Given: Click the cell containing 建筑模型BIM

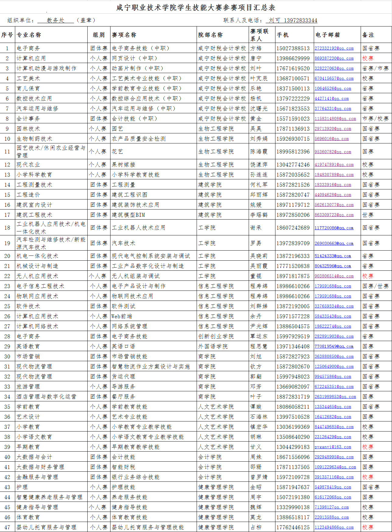Looking at the screenshot, I should (128, 215).
